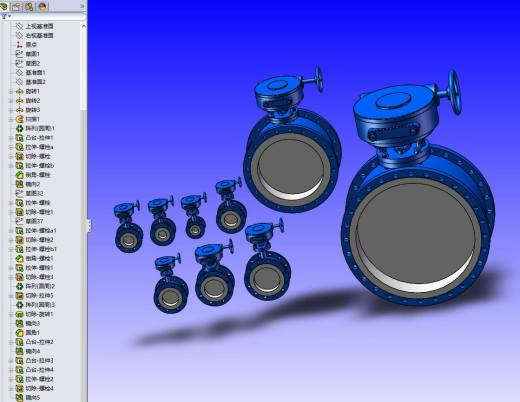Select the 凸台-拉伸4 tree row
Screen dimensions: 520x402
click(x=34, y=370)
